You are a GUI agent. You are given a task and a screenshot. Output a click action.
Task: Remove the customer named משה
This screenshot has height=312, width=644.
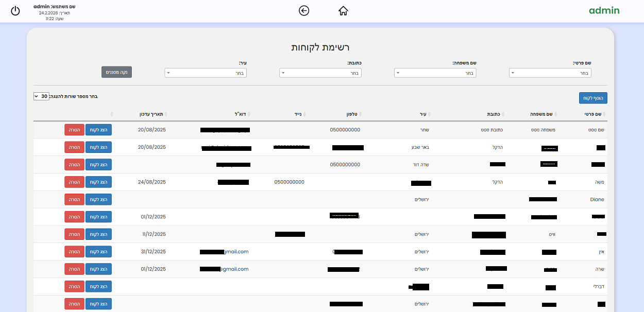click(x=74, y=182)
